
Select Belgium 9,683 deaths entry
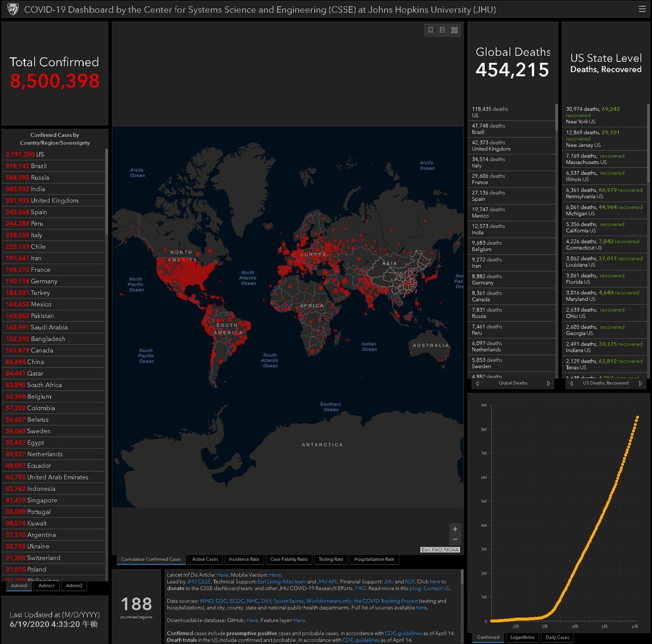(x=511, y=246)
